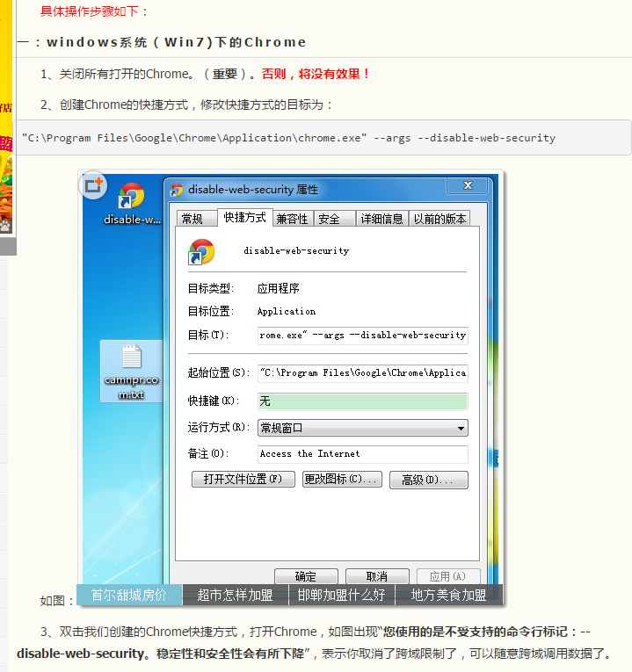The height and width of the screenshot is (672, 632).
Task: Click the 取消 button
Action: point(377,576)
